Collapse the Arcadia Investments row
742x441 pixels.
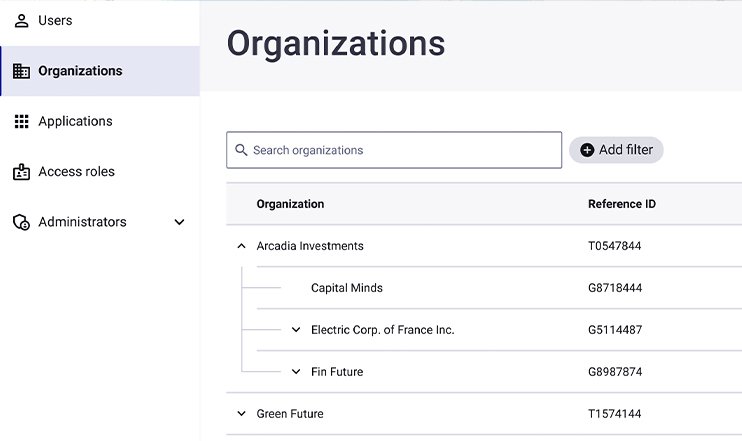241,246
